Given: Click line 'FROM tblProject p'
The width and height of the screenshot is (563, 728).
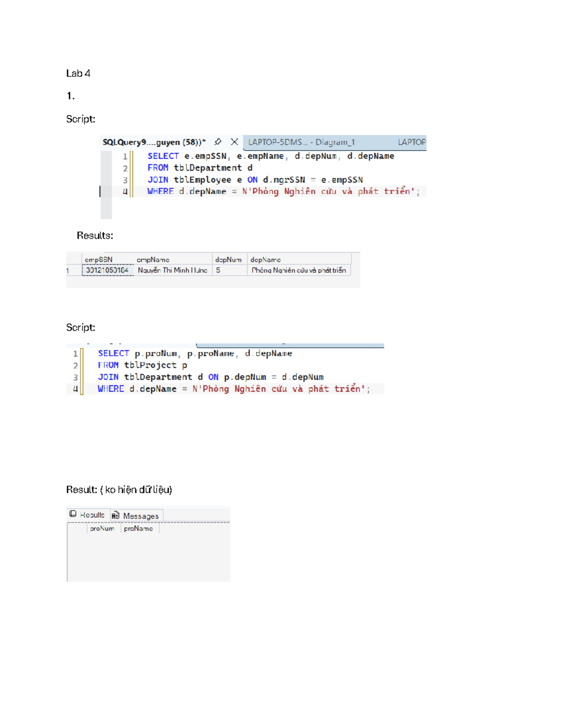Looking at the screenshot, I should tap(143, 365).
